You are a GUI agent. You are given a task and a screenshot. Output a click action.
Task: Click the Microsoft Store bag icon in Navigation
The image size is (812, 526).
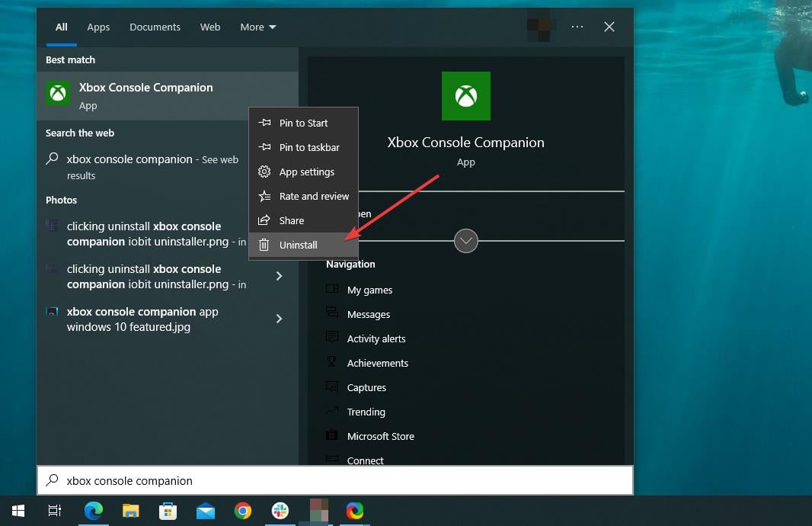(x=332, y=435)
